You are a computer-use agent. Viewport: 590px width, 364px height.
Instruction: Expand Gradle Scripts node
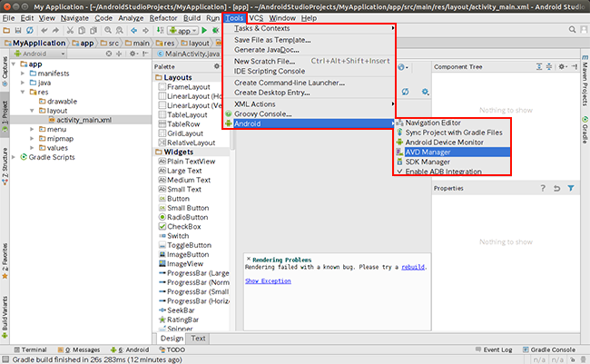pos(14,157)
